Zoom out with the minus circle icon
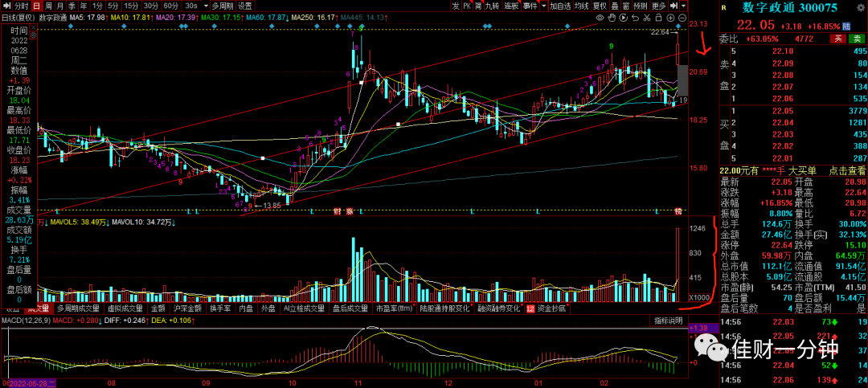This screenshot has width=868, height=388. pos(682,18)
